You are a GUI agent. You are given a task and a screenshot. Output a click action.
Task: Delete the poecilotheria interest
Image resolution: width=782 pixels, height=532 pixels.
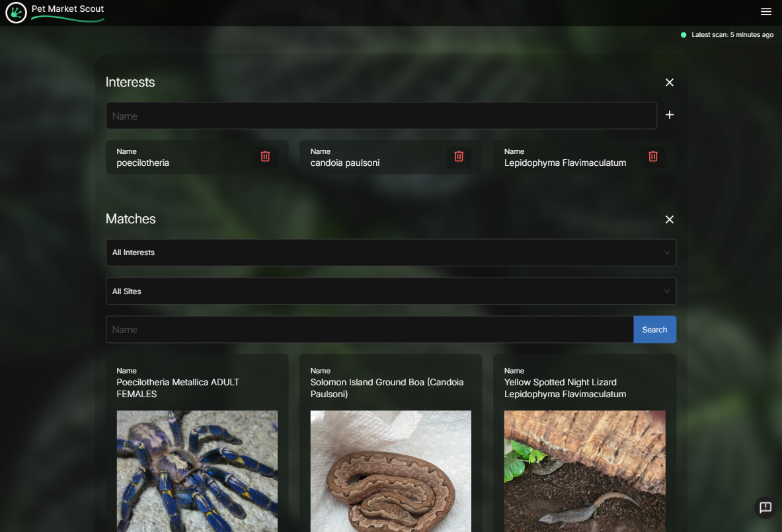click(x=265, y=157)
